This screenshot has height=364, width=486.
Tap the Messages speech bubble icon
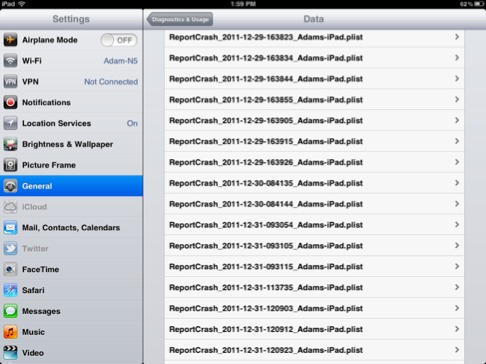click(x=10, y=311)
